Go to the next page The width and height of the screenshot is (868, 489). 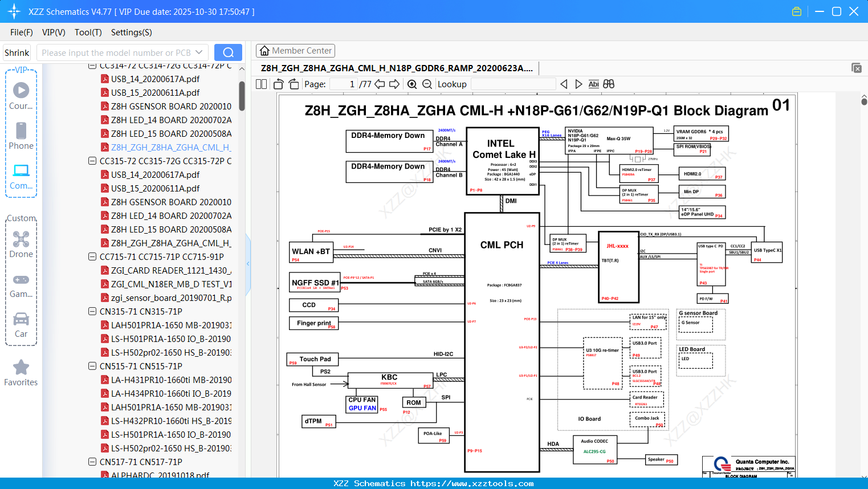(x=394, y=84)
